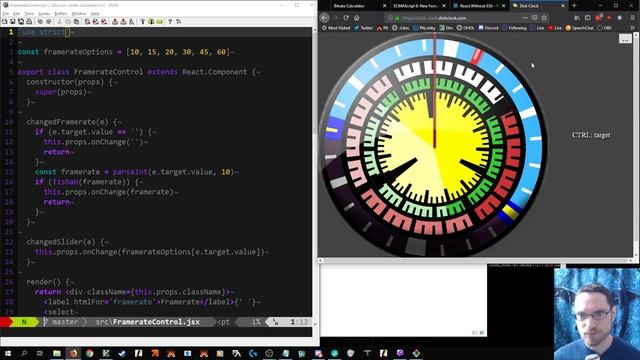Click the Make hammer icon in GVim toolbar
The image size is (640, 360).
click(x=142, y=21)
